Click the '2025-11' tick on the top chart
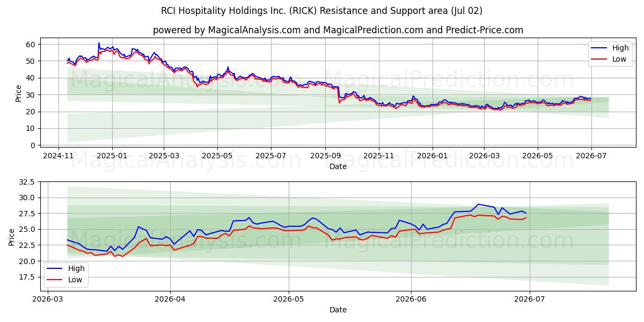 [378, 156]
